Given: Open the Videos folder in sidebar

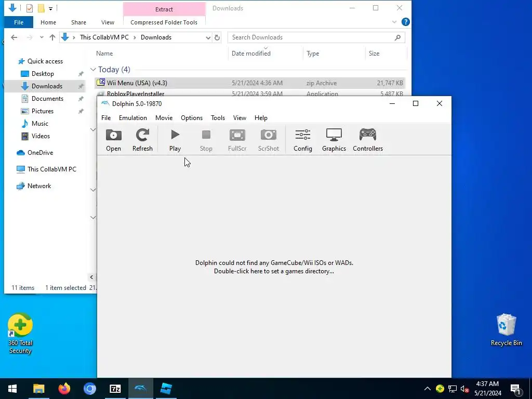Looking at the screenshot, I should tap(41, 136).
